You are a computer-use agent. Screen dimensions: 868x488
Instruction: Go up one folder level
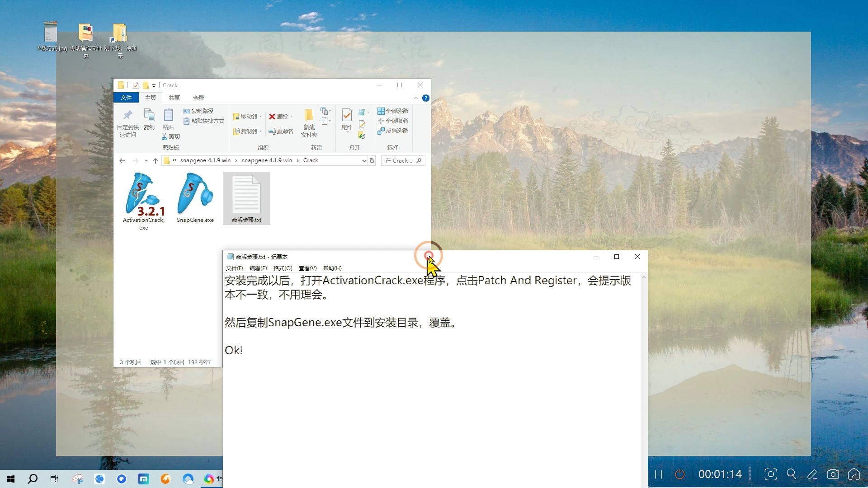tap(156, 161)
